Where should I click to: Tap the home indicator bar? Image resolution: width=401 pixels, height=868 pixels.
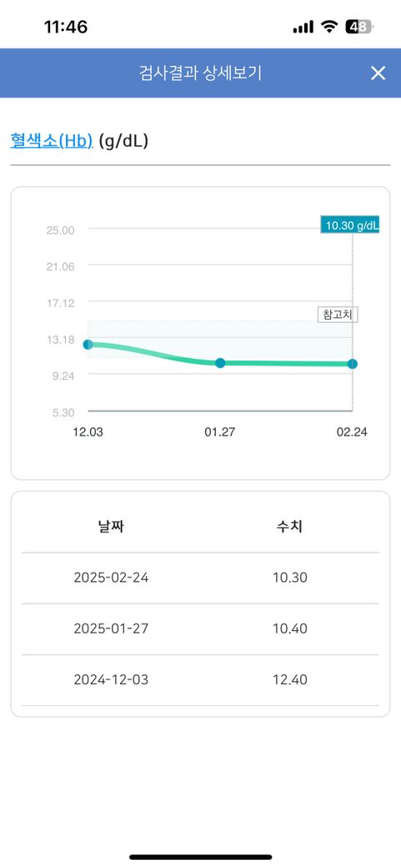click(x=201, y=857)
